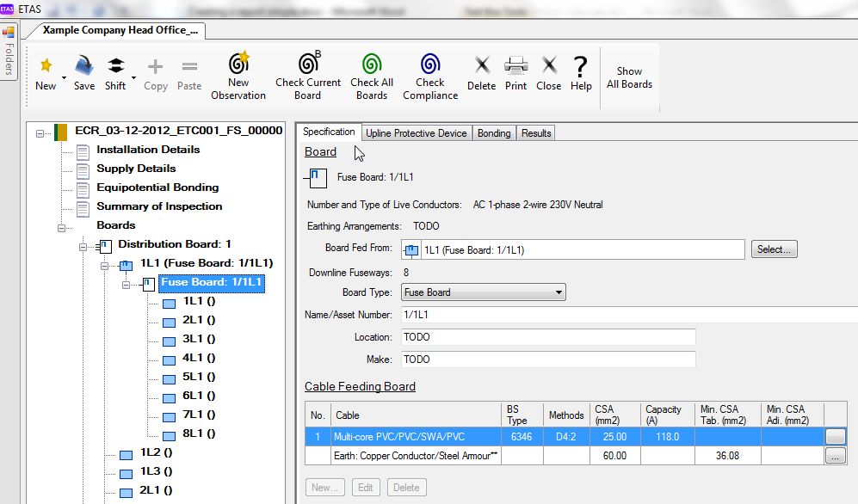Click the Delete toolbar icon
This screenshot has width=858, height=504.
[482, 65]
